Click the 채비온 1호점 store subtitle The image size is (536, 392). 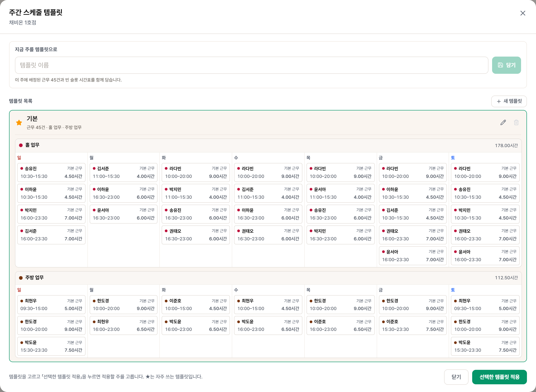[x=23, y=23]
